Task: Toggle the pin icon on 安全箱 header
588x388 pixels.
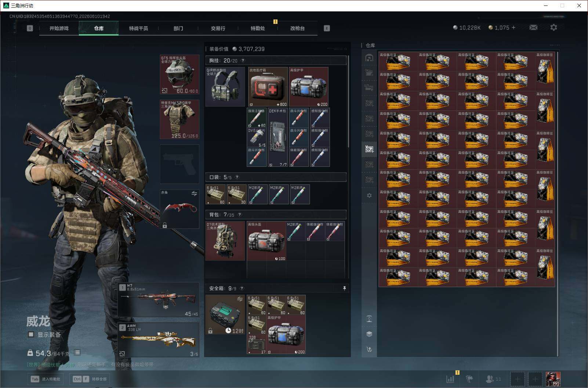Action: tap(344, 288)
